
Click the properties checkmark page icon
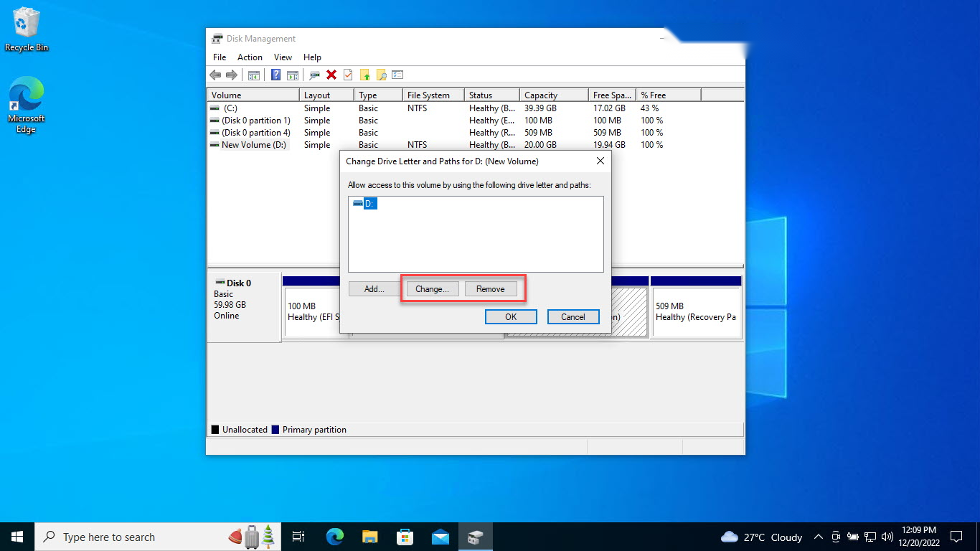click(x=348, y=75)
